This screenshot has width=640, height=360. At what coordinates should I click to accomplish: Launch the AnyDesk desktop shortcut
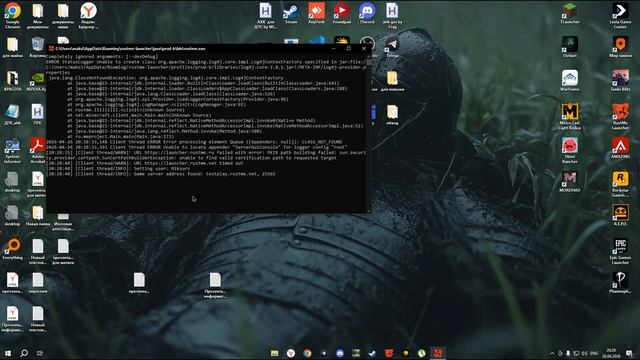[x=316, y=13]
